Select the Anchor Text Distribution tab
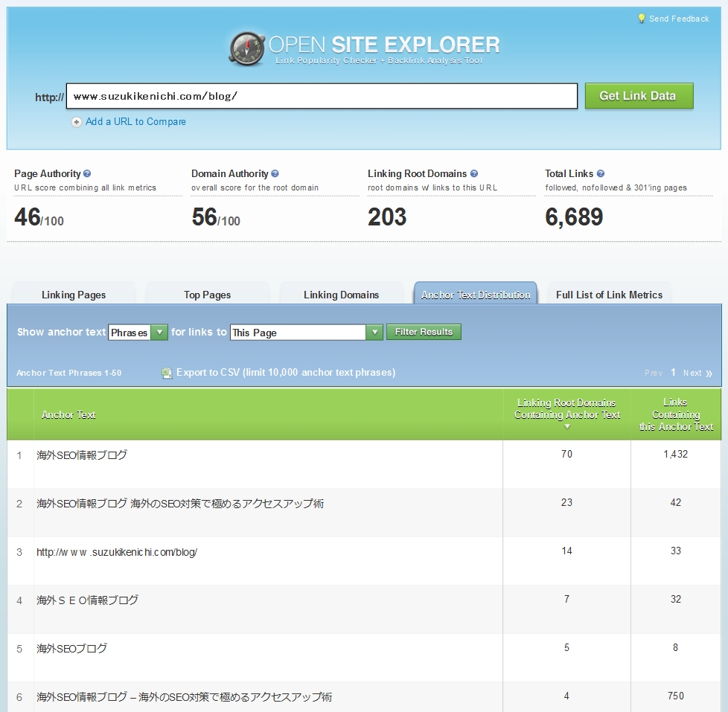 click(476, 293)
